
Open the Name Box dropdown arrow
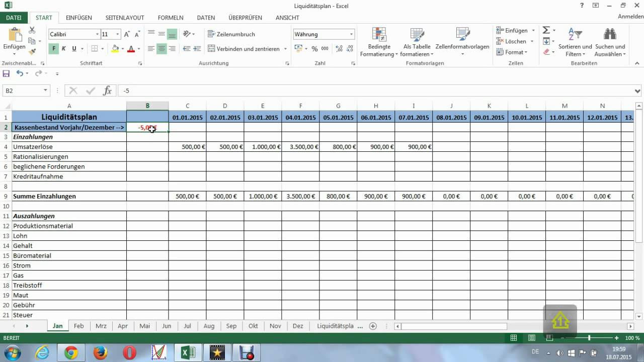click(x=45, y=90)
